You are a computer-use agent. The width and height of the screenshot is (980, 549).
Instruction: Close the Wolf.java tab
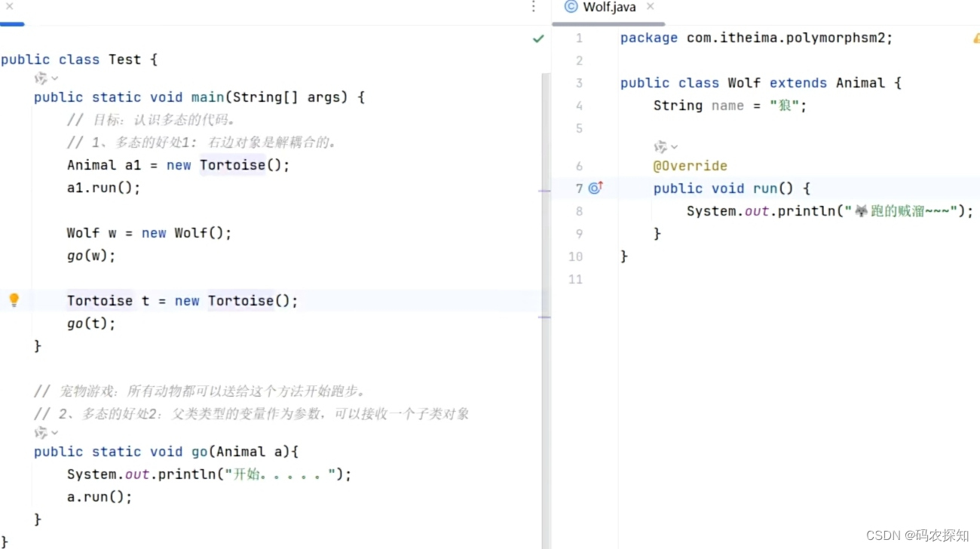[x=650, y=6]
